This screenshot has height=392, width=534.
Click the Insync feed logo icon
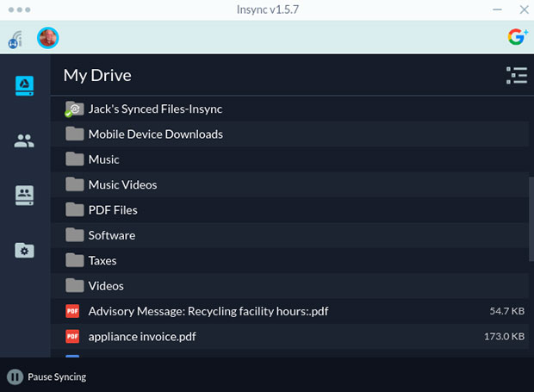pos(16,40)
